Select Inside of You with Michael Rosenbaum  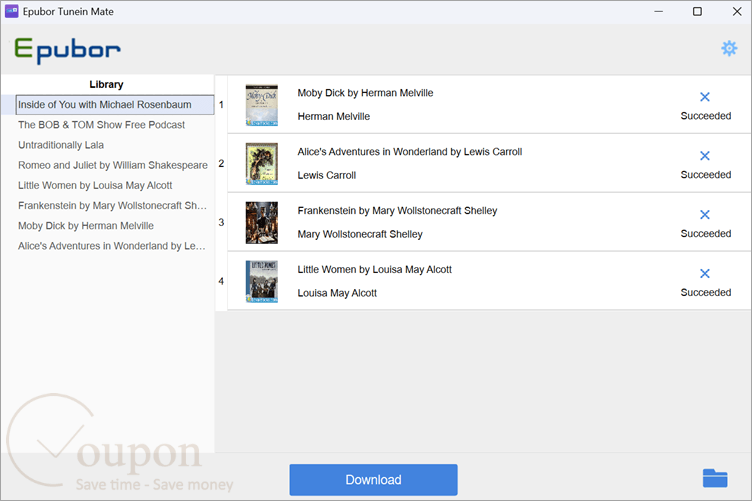point(115,105)
